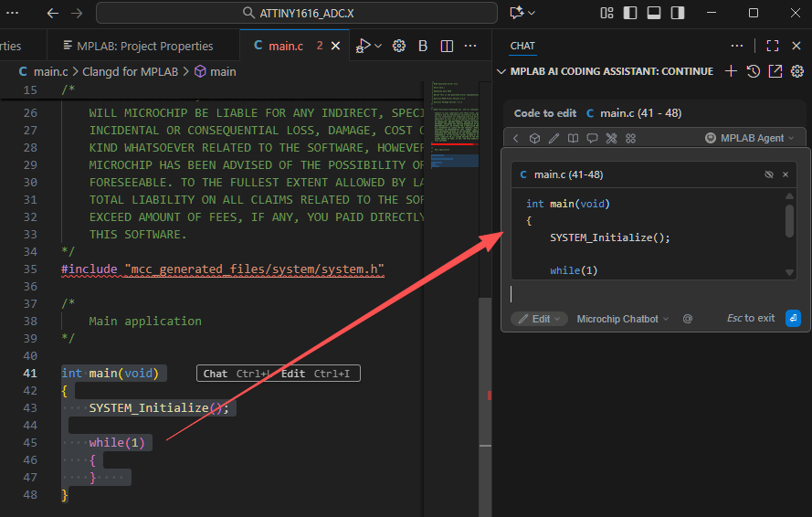812x517 pixels.
Task: Click the SYSTEM_Initialize(); line in editor
Action: pyautogui.click(x=158, y=407)
